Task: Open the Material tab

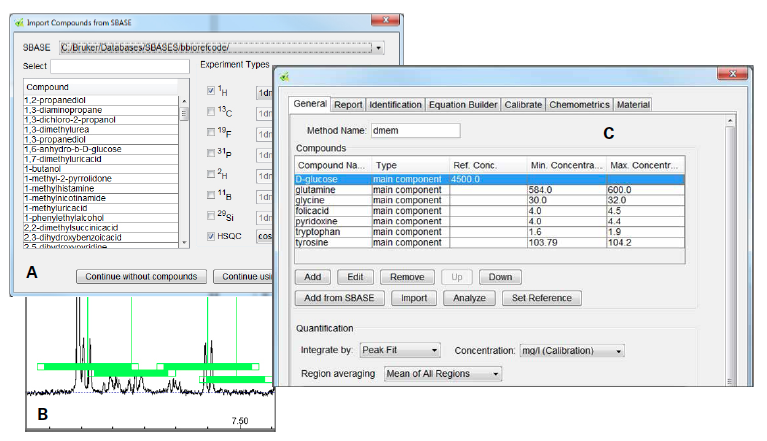Action: coord(633,105)
